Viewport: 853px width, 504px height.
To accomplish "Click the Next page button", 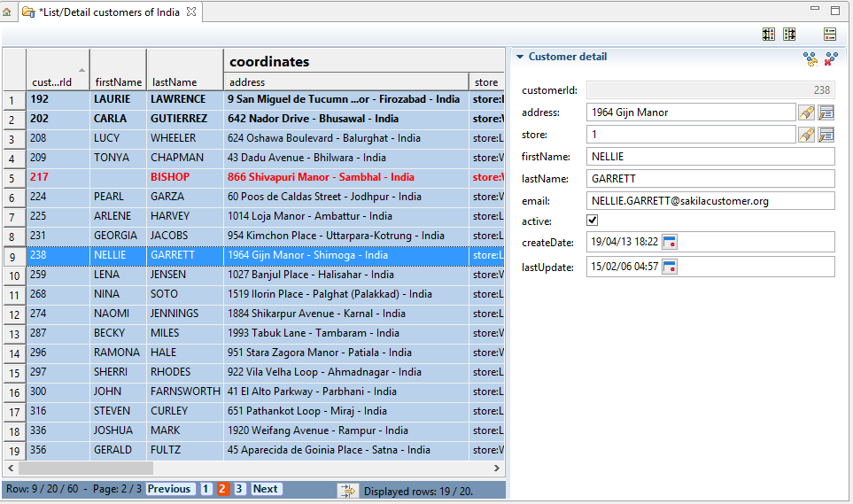I will [266, 489].
